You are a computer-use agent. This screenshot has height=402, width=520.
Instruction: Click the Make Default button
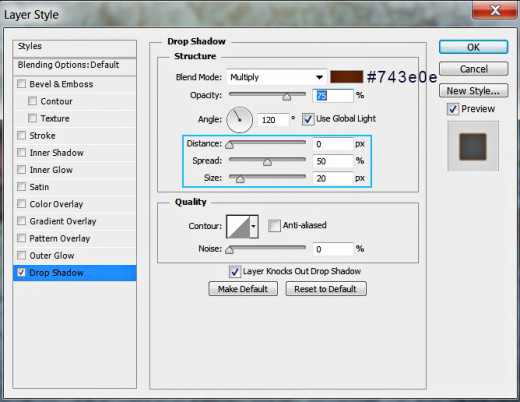pyautogui.click(x=243, y=289)
